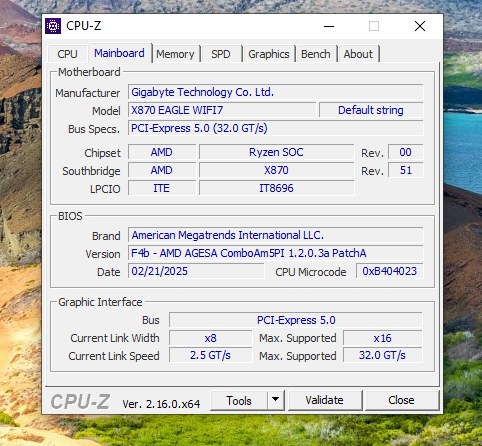Open the About tab
Viewport: 482px width, 446px height.
click(x=358, y=54)
